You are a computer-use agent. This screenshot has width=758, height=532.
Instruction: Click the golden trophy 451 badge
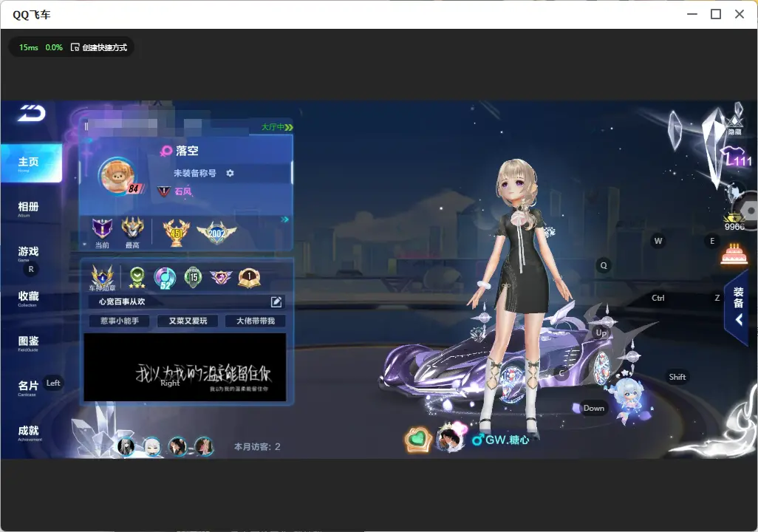point(177,233)
